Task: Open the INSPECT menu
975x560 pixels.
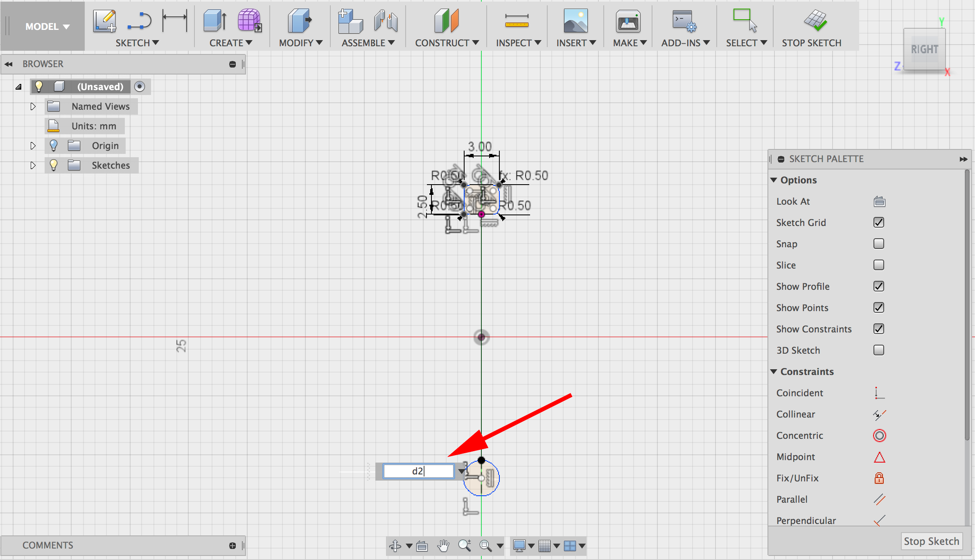Action: [519, 43]
